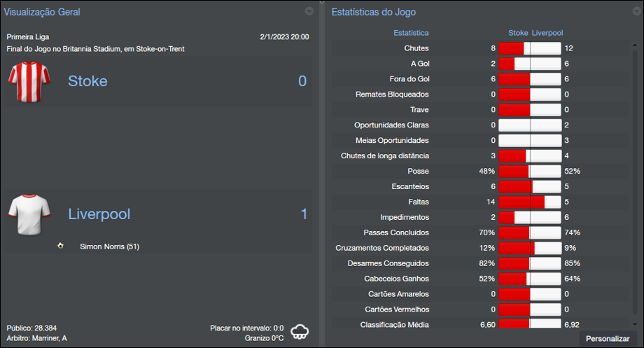The image size is (644, 348).
Task: Open the Liverpool team name link
Action: coord(99,214)
